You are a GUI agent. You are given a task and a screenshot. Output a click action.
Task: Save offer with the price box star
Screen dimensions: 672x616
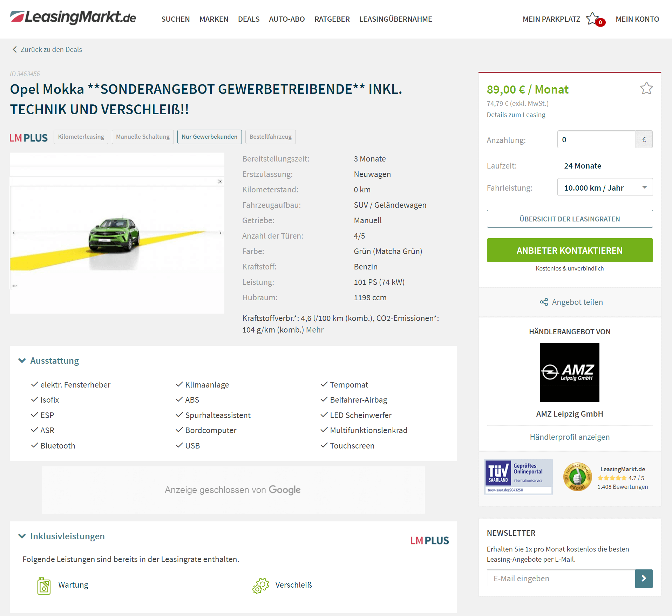pos(646,89)
